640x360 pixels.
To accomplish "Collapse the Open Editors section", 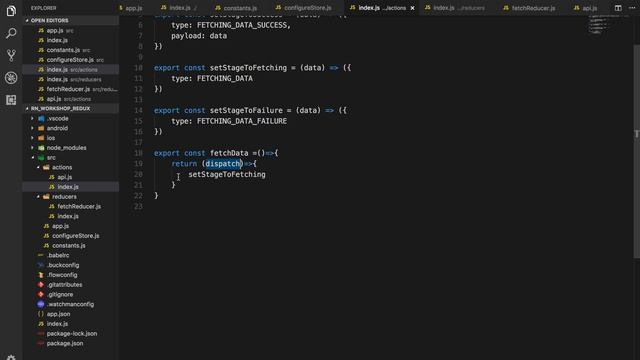I will click(71, 20).
